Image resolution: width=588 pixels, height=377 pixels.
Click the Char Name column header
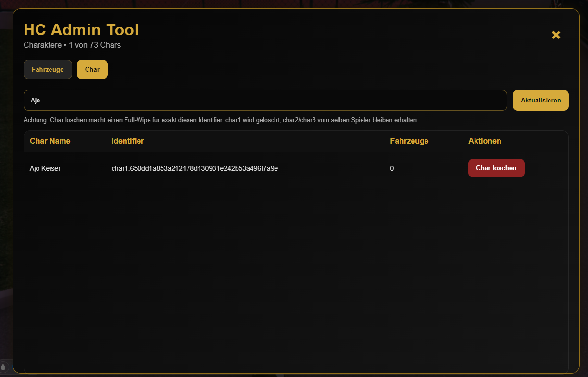(x=50, y=141)
